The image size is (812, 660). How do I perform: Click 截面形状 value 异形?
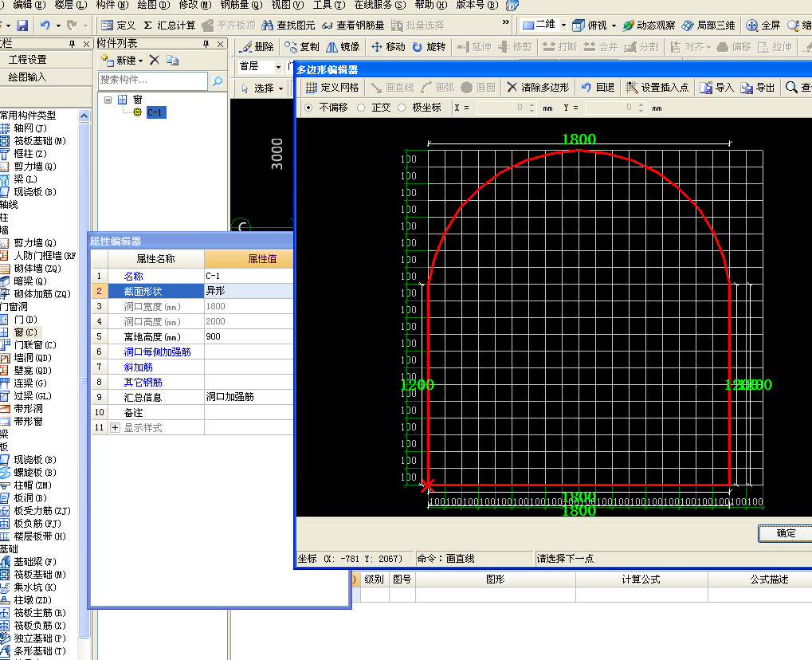pos(248,291)
